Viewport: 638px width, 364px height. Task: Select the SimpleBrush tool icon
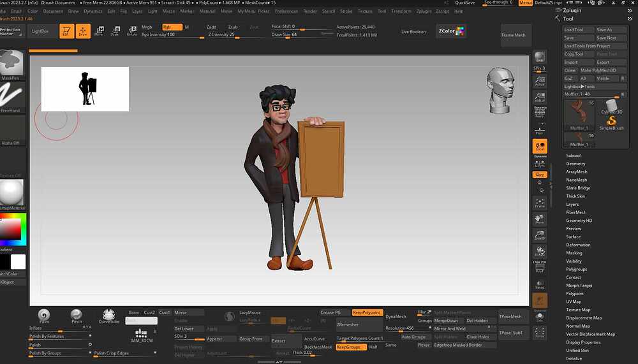tap(611, 122)
